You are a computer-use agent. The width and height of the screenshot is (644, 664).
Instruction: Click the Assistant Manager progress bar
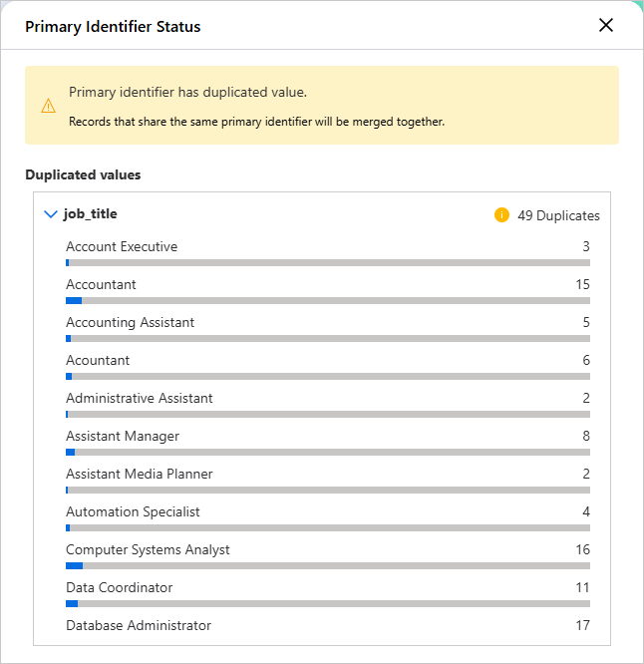(328, 453)
